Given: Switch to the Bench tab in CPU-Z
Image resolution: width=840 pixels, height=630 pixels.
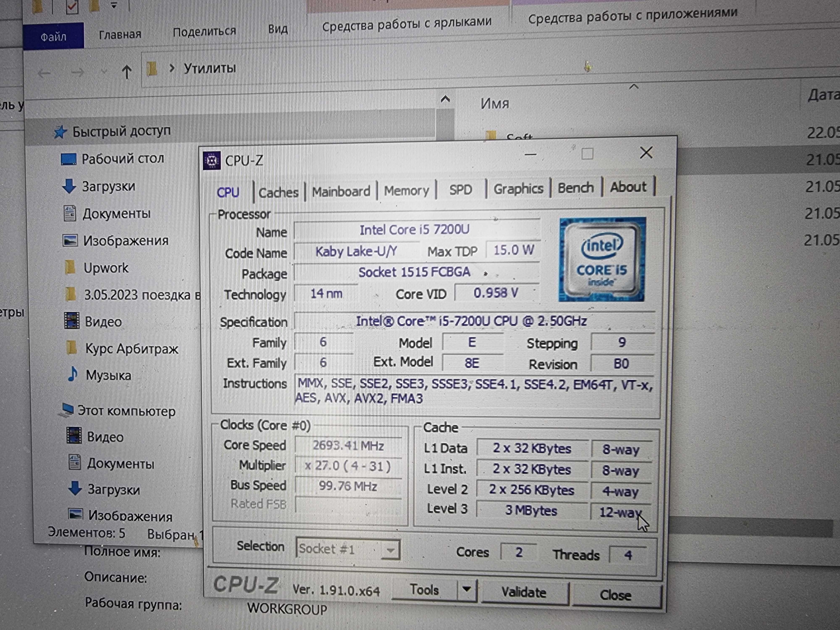Looking at the screenshot, I should 576,188.
